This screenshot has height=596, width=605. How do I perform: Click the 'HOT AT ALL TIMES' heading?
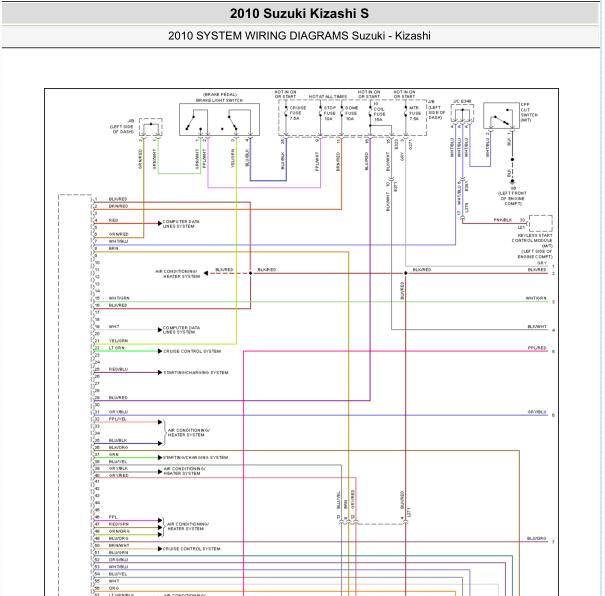click(328, 96)
